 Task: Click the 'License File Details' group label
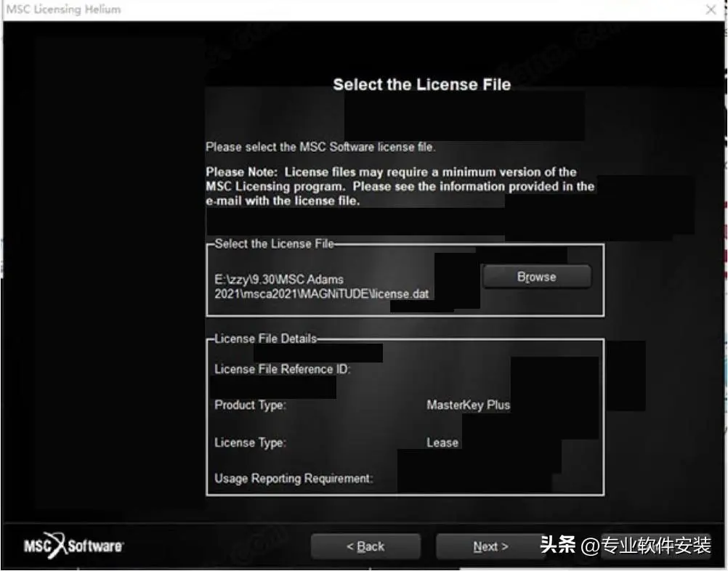pyautogui.click(x=266, y=339)
